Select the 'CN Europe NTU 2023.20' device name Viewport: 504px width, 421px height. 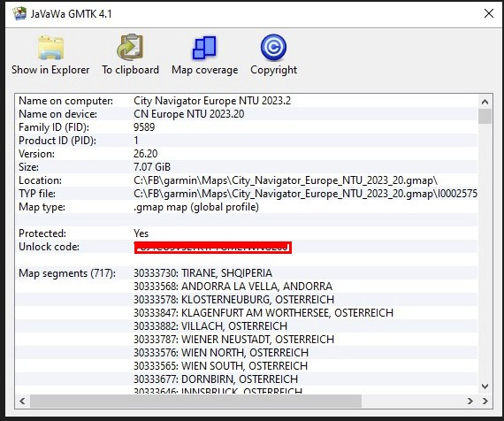click(188, 114)
